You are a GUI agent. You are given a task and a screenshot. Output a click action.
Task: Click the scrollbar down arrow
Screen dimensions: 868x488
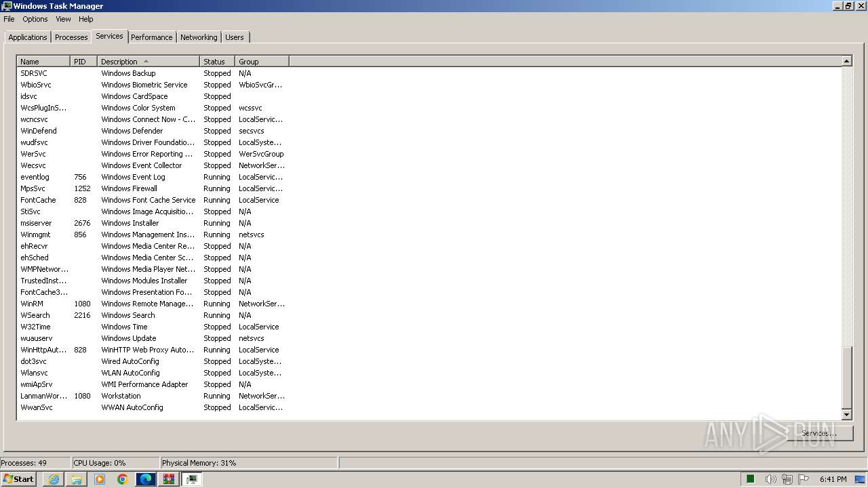click(x=846, y=415)
